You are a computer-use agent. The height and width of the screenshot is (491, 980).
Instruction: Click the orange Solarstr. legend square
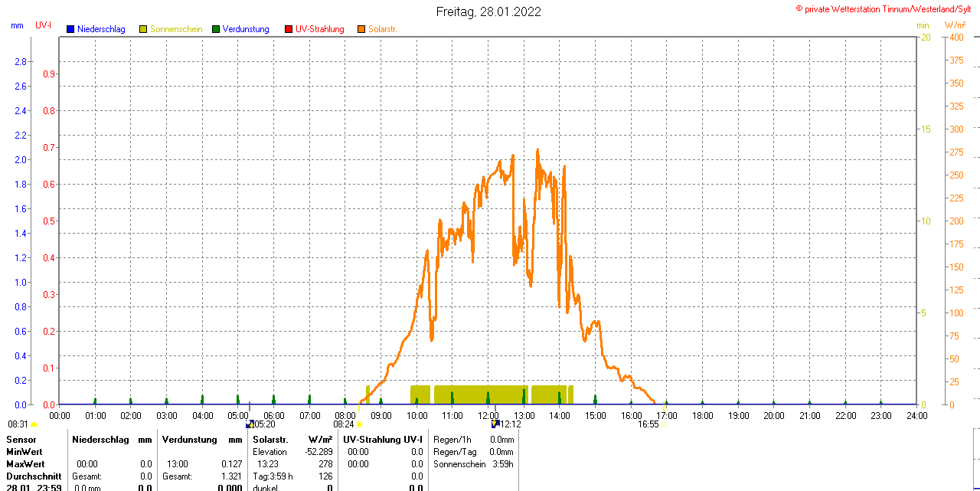coord(361,29)
